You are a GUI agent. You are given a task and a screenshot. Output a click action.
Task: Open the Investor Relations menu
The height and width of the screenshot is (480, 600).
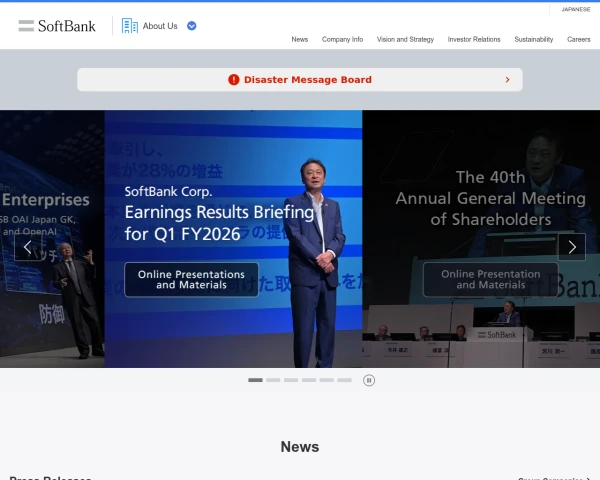coord(474,39)
